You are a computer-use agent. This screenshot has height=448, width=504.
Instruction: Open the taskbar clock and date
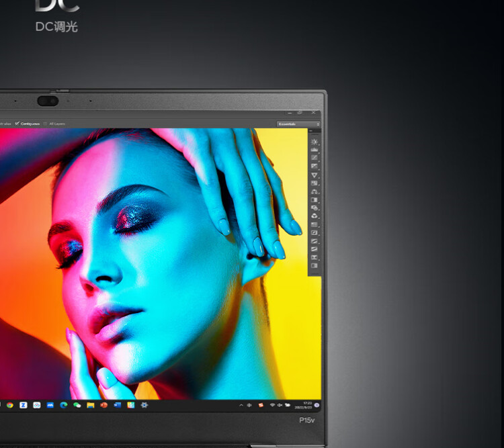[304, 405]
